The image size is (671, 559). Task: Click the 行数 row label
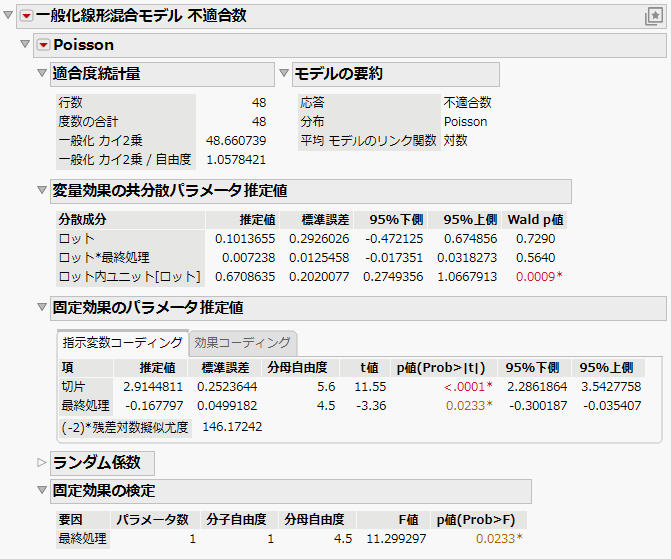[x=71, y=103]
